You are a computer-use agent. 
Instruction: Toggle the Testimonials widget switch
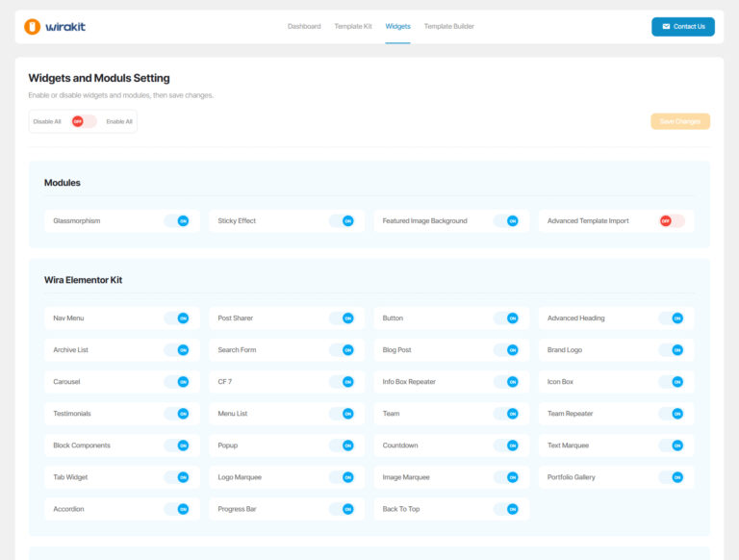(177, 414)
